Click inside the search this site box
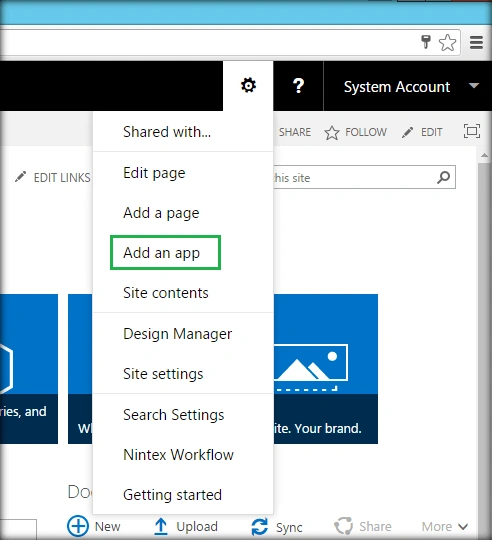 tap(353, 177)
